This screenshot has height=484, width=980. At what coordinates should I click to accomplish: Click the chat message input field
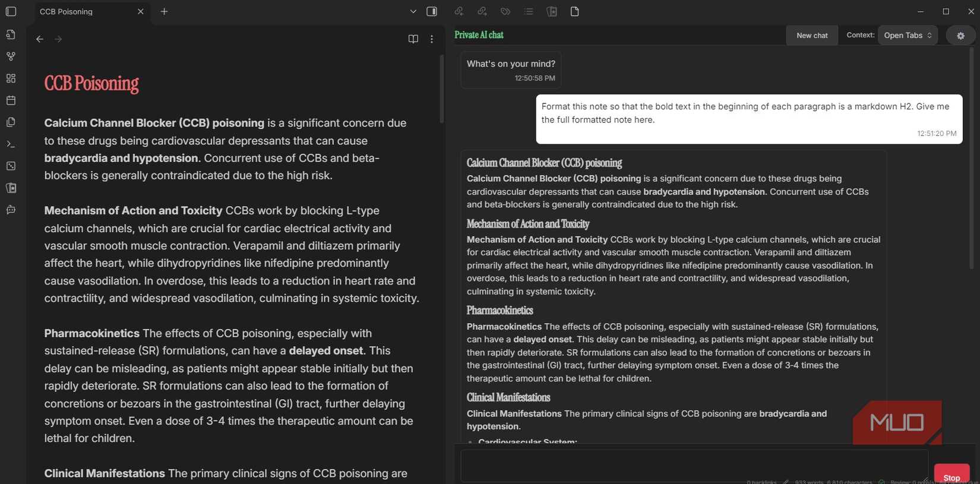(x=694, y=465)
